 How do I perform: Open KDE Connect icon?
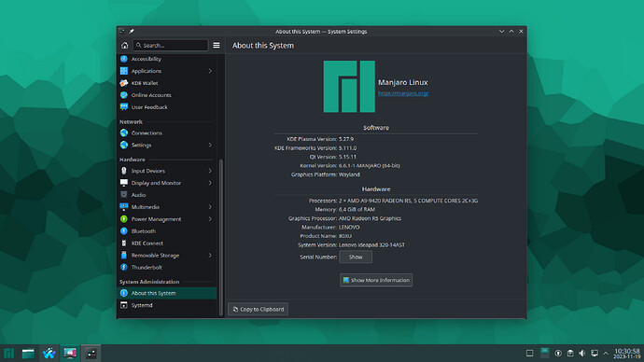123,243
